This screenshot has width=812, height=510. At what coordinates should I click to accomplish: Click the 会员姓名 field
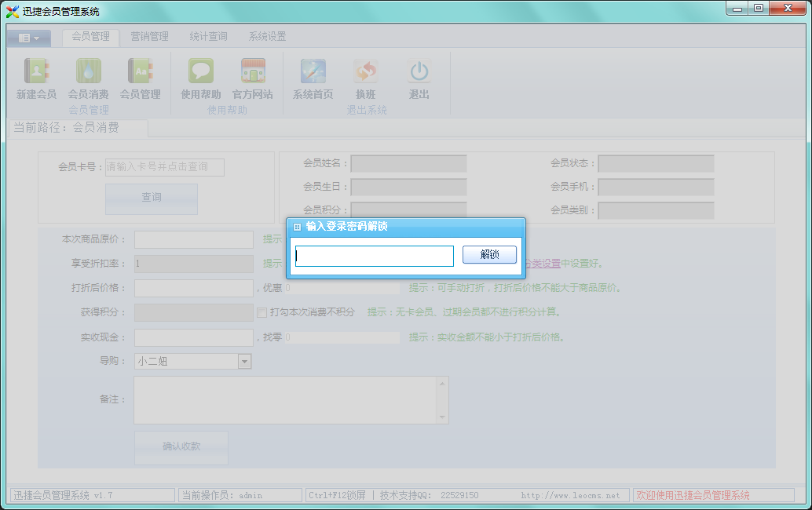[x=408, y=163]
